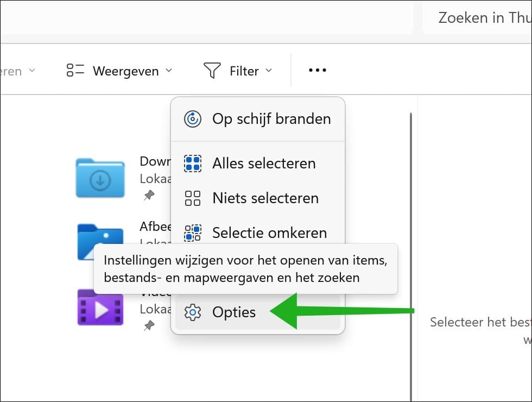Click the Filter funnel icon
Image resolution: width=532 pixels, height=402 pixels.
pos(212,70)
